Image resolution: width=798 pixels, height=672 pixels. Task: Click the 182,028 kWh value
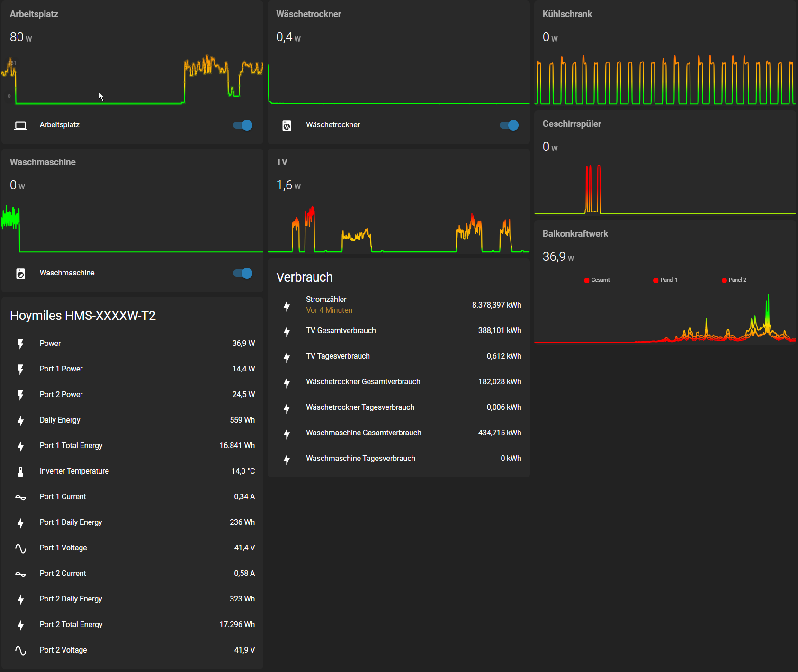point(500,382)
